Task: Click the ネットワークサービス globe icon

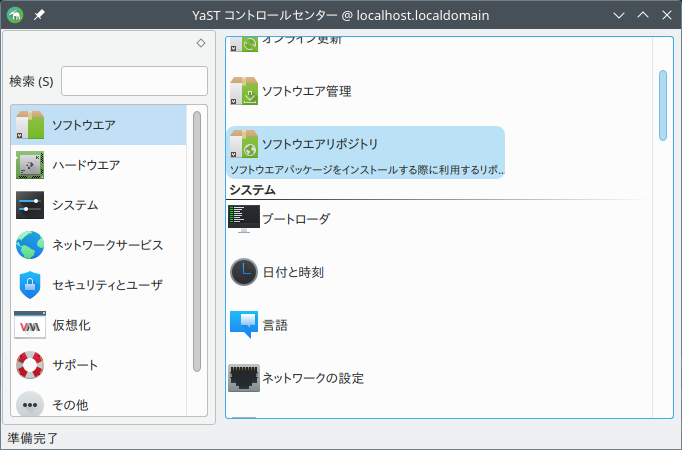Action: tap(30, 245)
